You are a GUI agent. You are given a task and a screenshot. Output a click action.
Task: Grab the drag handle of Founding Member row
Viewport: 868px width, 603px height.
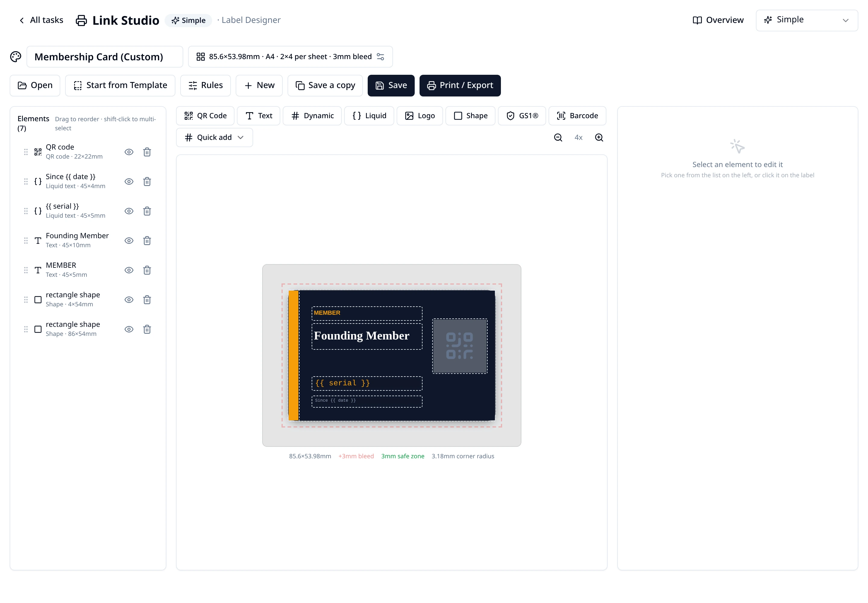coord(26,241)
